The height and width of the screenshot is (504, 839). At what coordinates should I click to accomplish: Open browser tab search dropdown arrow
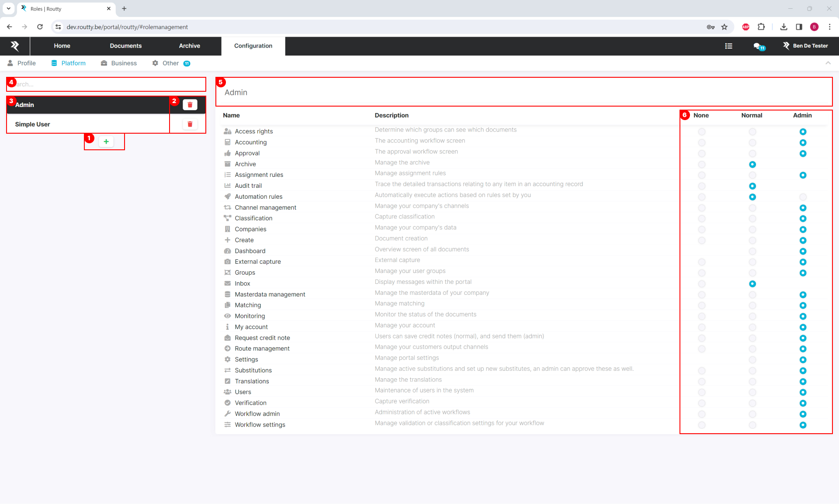click(x=8, y=8)
